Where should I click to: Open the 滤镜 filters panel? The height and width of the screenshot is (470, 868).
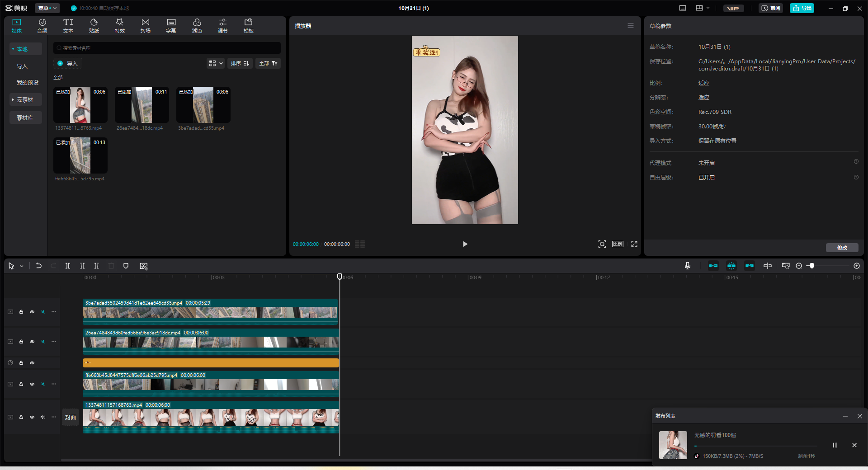click(x=197, y=26)
